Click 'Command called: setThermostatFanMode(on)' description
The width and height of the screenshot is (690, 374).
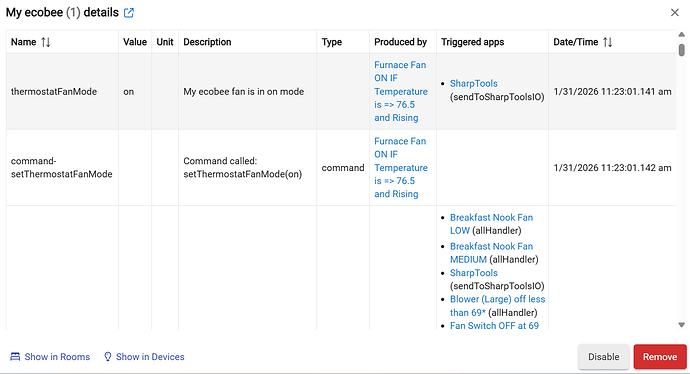coord(242,168)
